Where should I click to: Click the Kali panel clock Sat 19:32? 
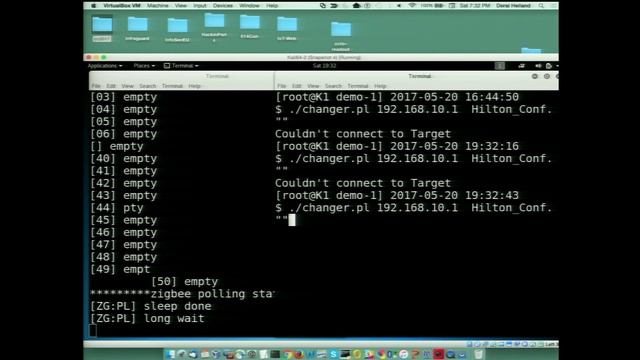(324, 66)
